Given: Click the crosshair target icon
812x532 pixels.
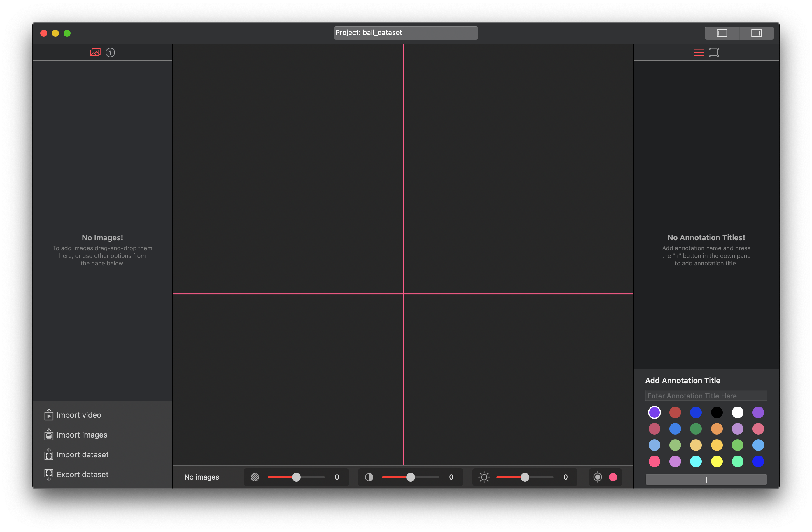Looking at the screenshot, I should click(598, 477).
